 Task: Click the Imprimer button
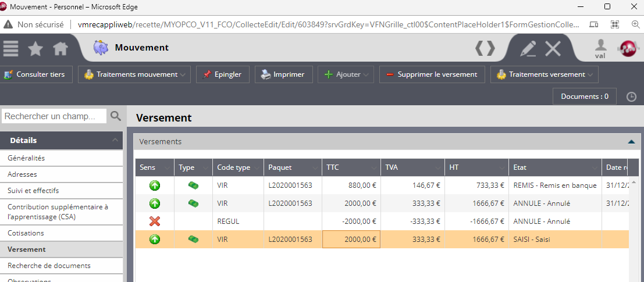[284, 74]
